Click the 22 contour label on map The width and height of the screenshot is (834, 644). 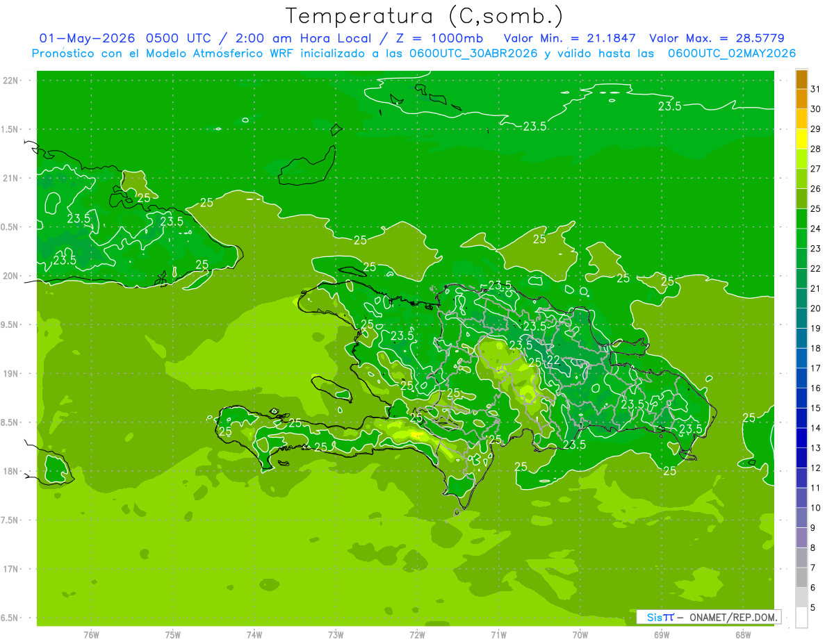pos(554,359)
